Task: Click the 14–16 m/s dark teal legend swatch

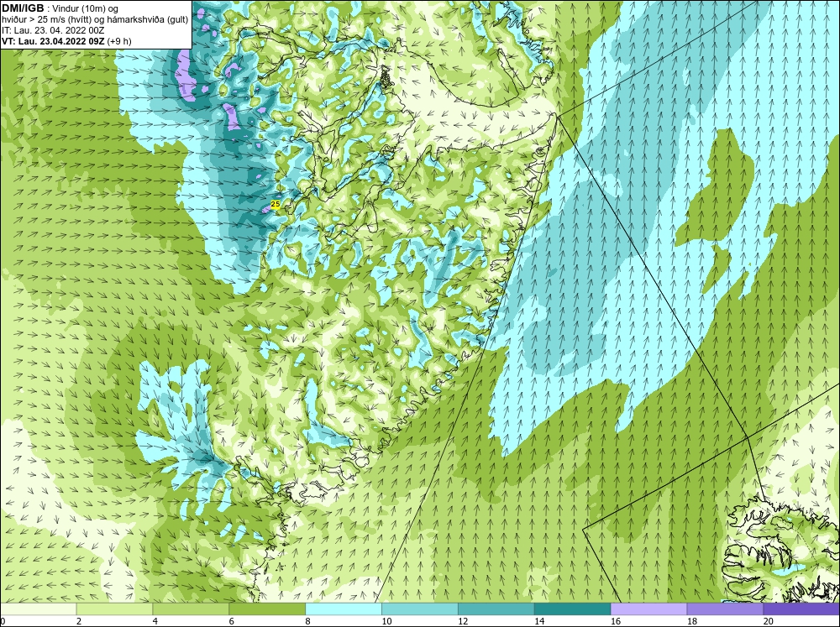Action: [572, 609]
